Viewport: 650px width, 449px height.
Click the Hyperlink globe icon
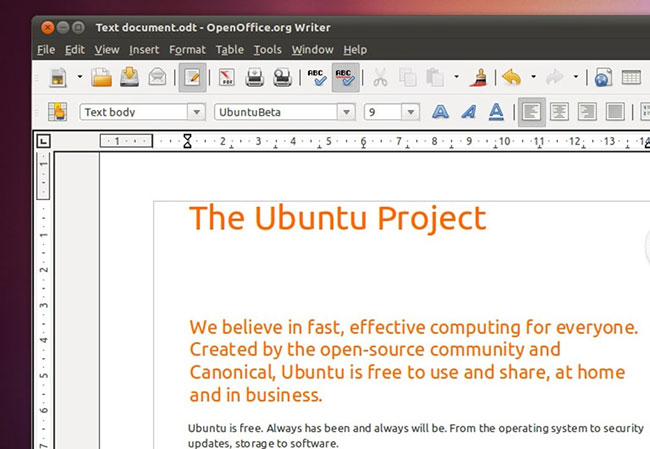(x=603, y=78)
